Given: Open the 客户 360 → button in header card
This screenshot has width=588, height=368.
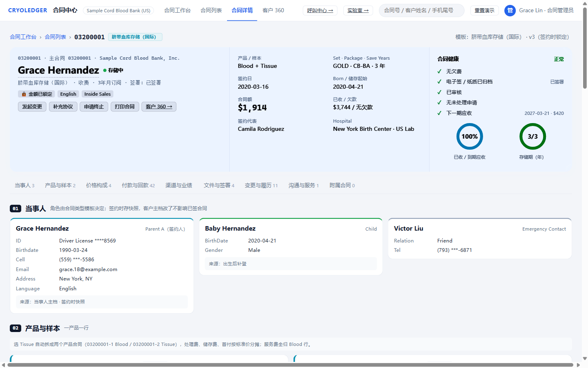Looking at the screenshot, I should [x=159, y=107].
